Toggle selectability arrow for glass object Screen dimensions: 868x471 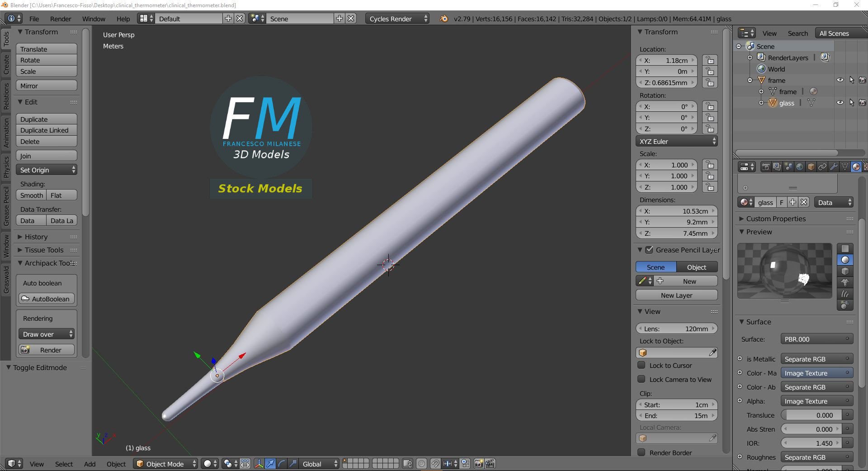pos(852,103)
